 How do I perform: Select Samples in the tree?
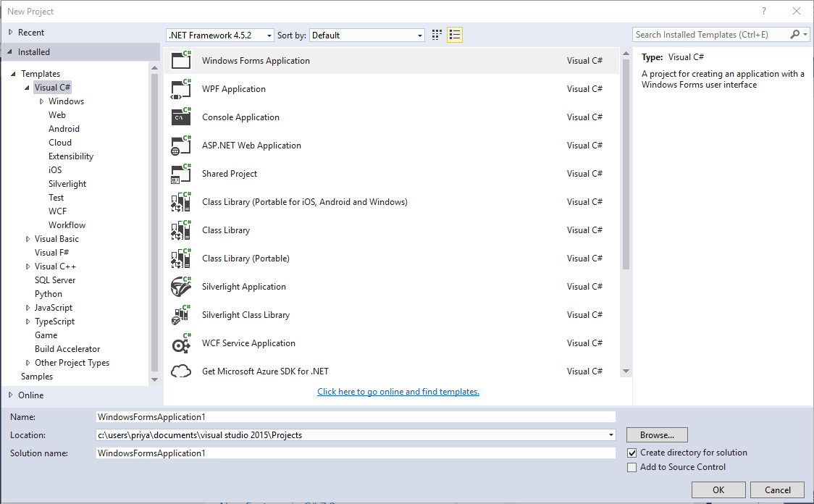(37, 377)
